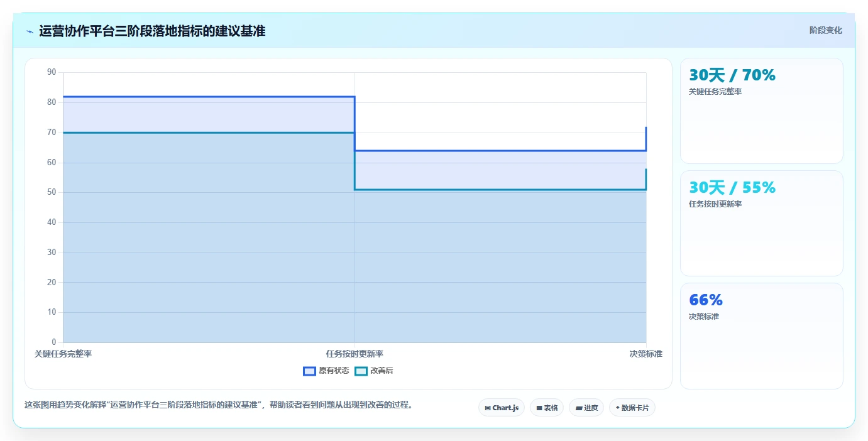The height and width of the screenshot is (441, 868).
Task: Click the 改善后 legend color box
Action: point(361,371)
